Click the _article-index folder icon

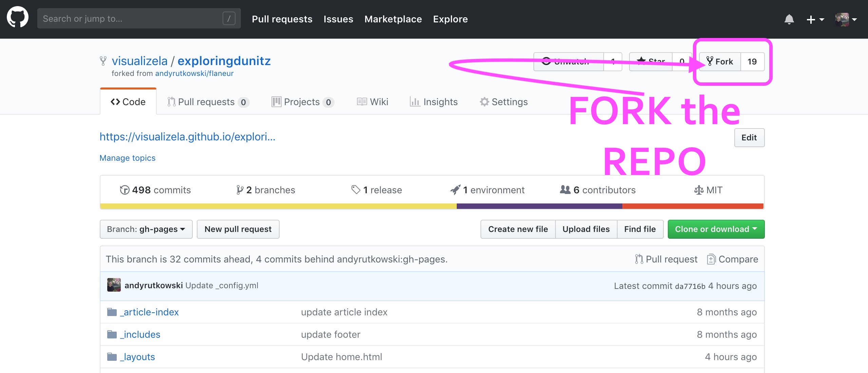112,312
